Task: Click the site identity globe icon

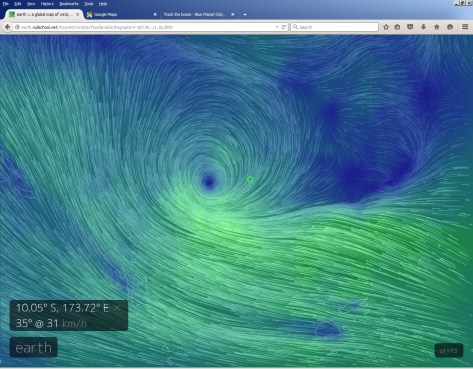Action: point(17,27)
